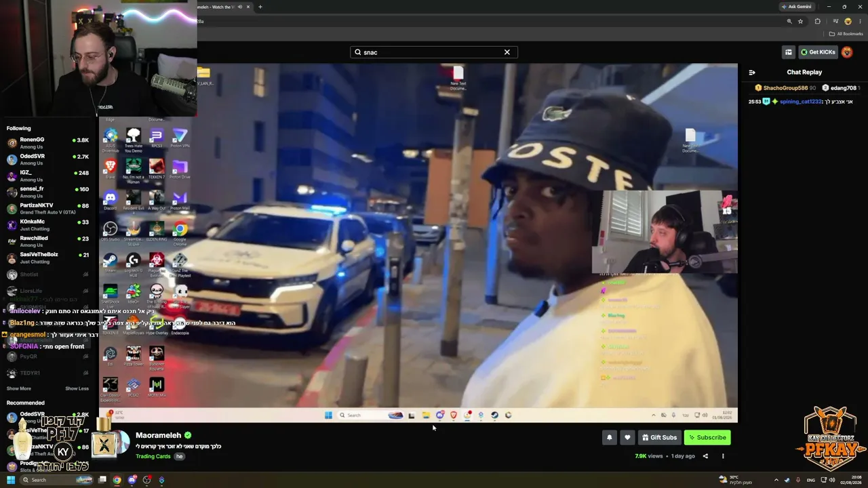868x488 pixels.
Task: Open the Maorameleh channel name link
Action: pos(158,435)
